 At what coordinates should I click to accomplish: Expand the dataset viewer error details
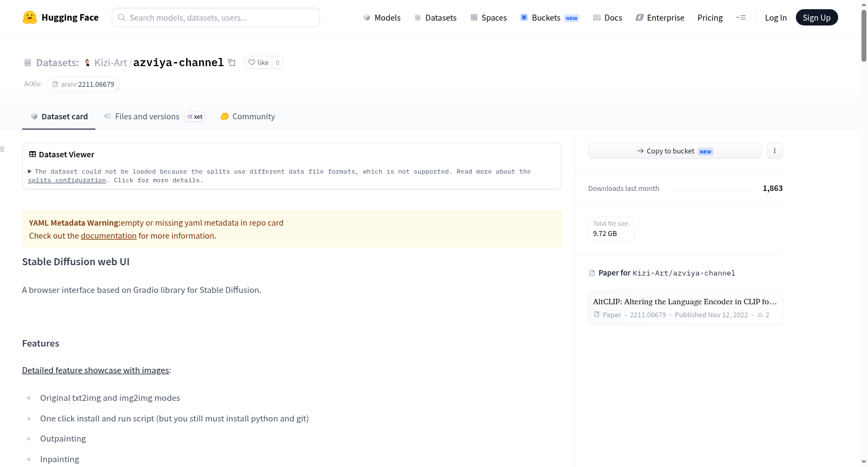(x=30, y=171)
